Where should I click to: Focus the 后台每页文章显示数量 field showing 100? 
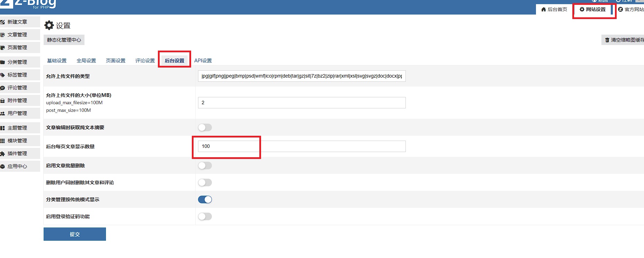302,146
